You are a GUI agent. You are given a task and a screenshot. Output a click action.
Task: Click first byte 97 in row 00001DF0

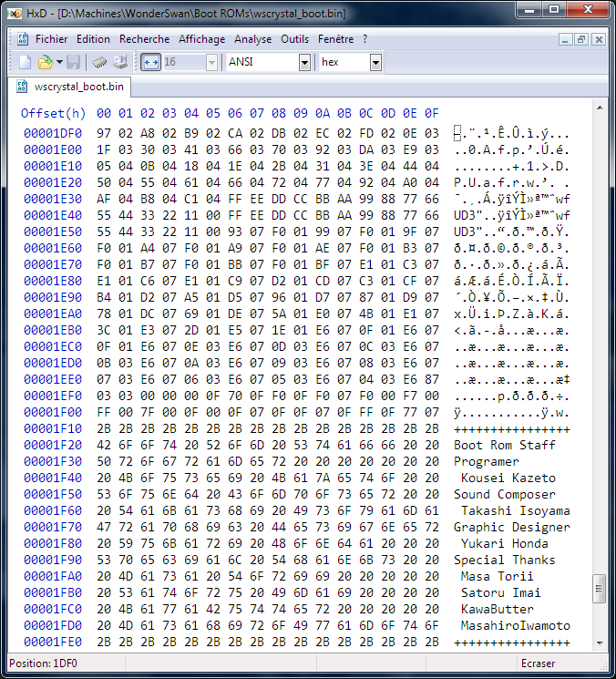tap(104, 133)
